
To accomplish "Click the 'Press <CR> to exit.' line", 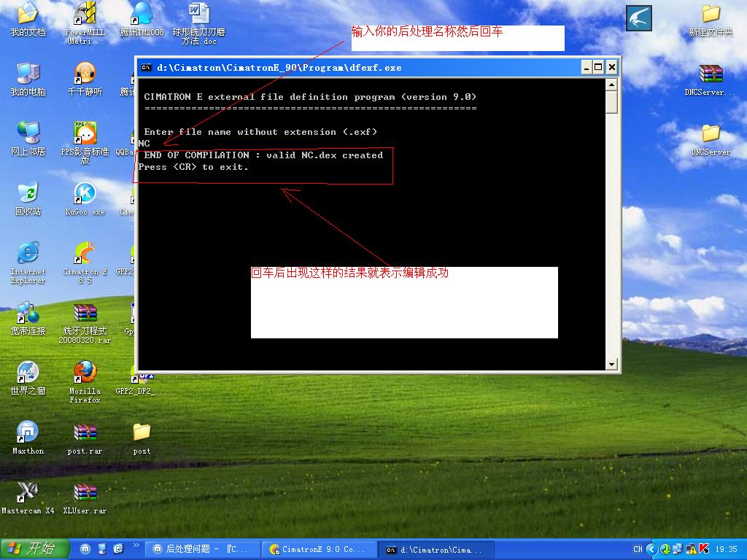I will pyautogui.click(x=193, y=167).
